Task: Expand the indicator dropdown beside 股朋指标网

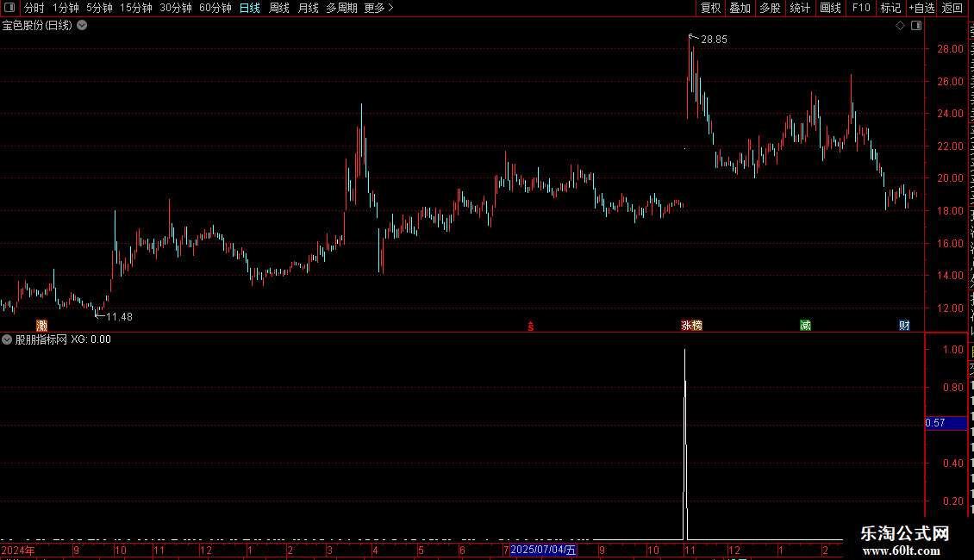Action: [7, 339]
